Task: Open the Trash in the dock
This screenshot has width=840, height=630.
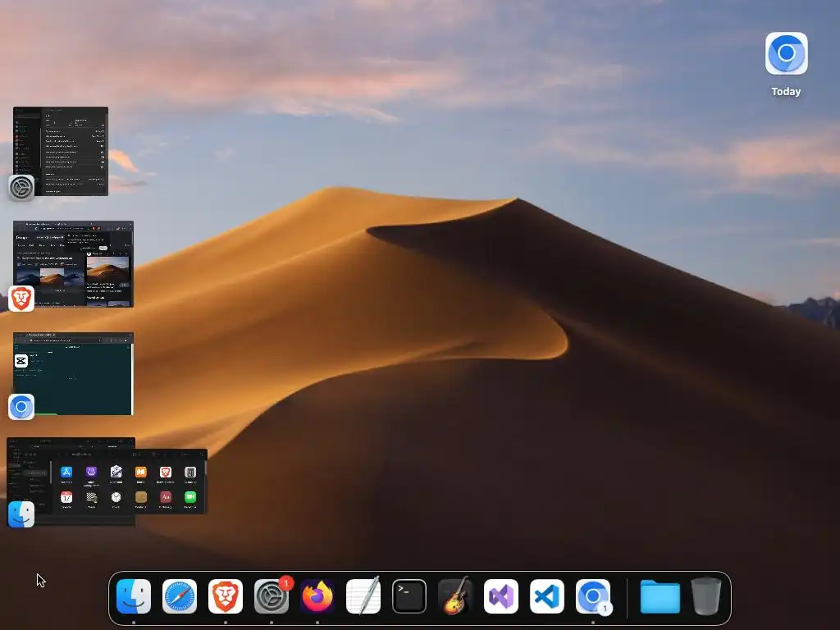Action: [x=706, y=596]
